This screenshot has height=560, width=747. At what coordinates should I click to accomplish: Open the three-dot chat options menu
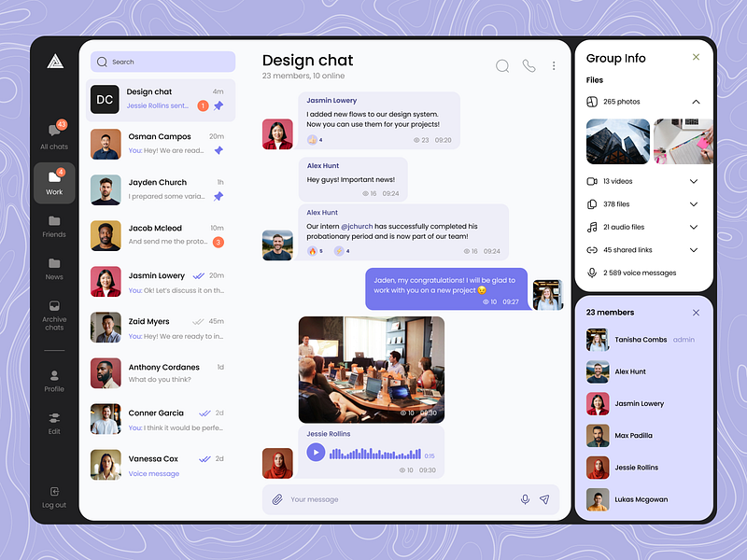554,65
